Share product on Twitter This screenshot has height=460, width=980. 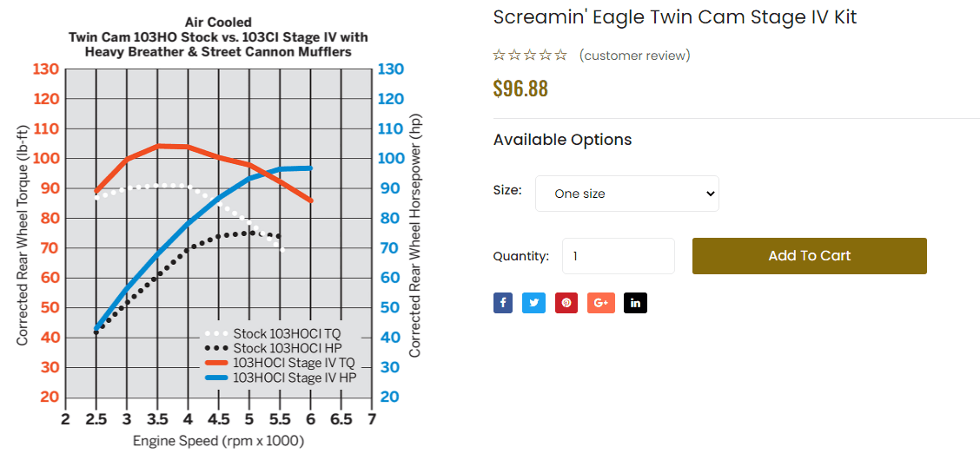coord(533,303)
